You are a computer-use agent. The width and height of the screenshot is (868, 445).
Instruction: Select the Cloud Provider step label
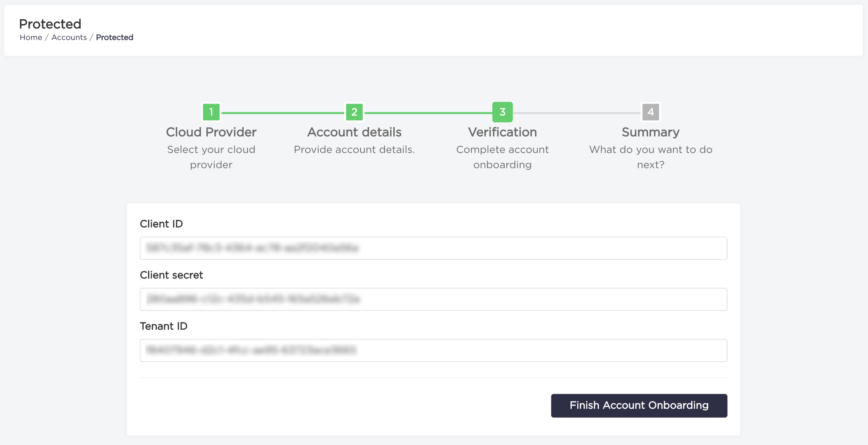pos(211,132)
